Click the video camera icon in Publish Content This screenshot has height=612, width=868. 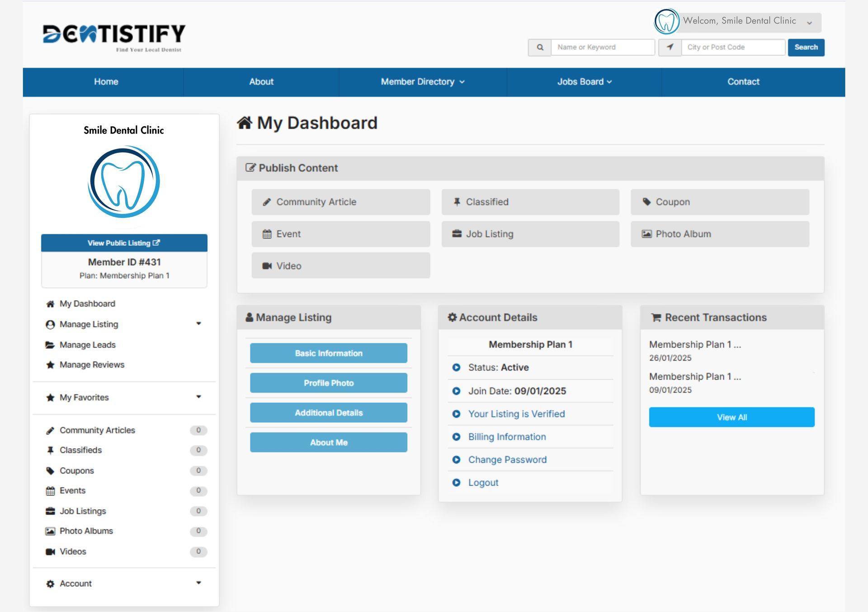[x=267, y=266]
